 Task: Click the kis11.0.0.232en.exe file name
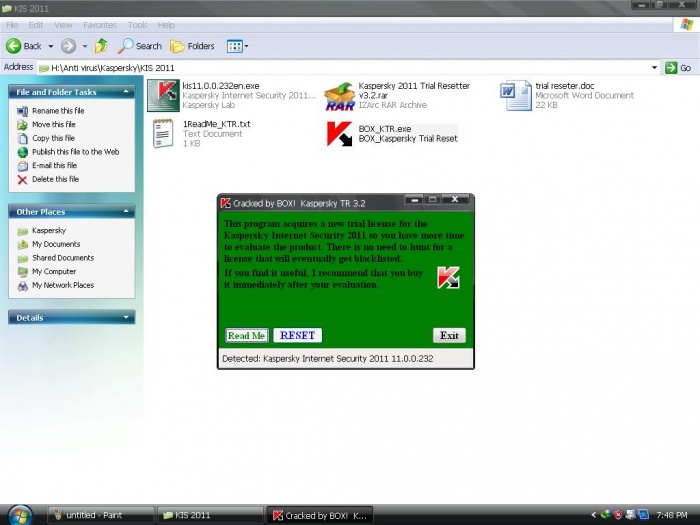[221, 86]
